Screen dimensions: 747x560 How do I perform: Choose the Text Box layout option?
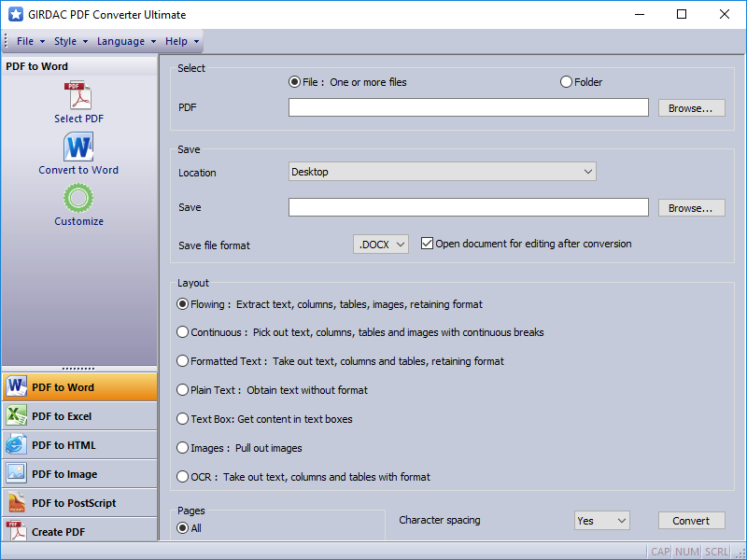[182, 419]
